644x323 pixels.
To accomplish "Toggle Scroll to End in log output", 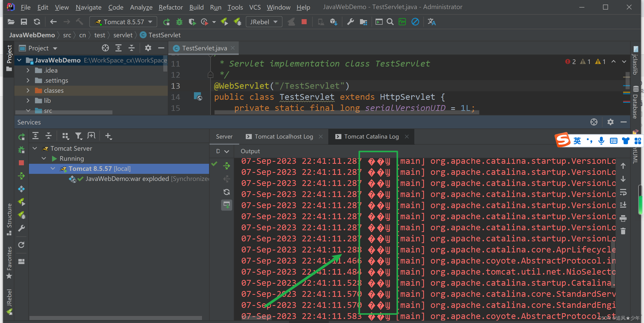I will (x=623, y=205).
